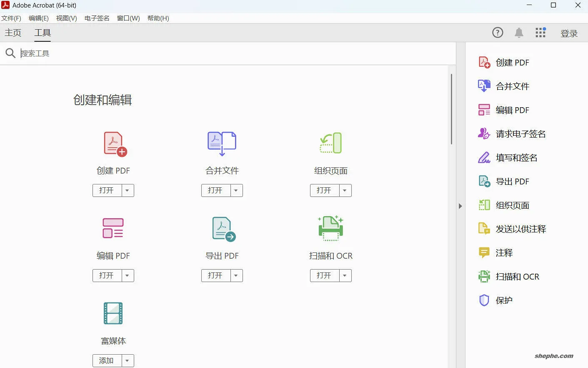Click the 请求电子签名 label in sidebar

pyautogui.click(x=521, y=134)
